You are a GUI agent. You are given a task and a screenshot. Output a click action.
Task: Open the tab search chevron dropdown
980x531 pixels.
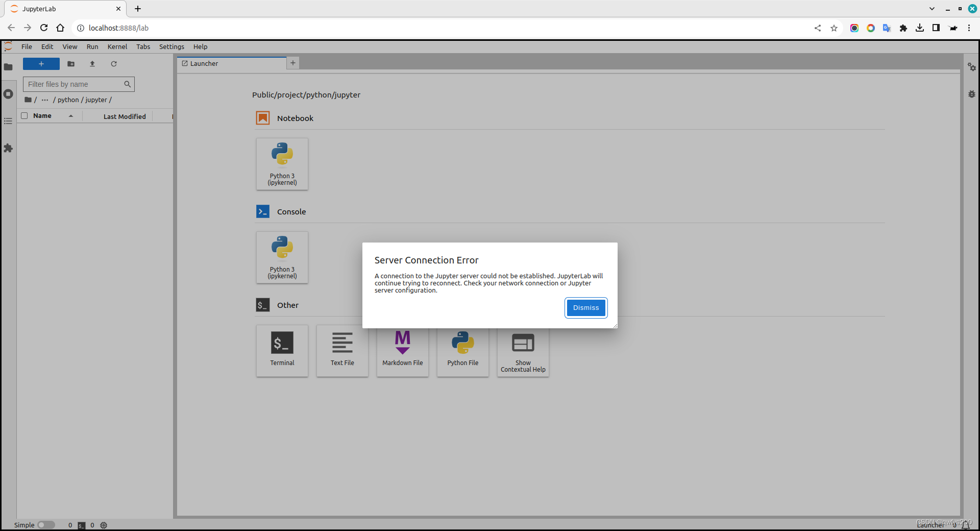coord(932,9)
